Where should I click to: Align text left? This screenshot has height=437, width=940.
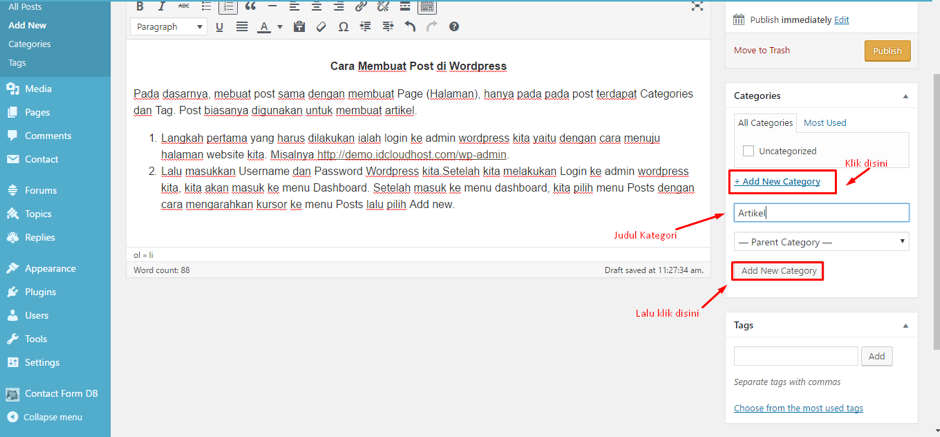tap(294, 7)
